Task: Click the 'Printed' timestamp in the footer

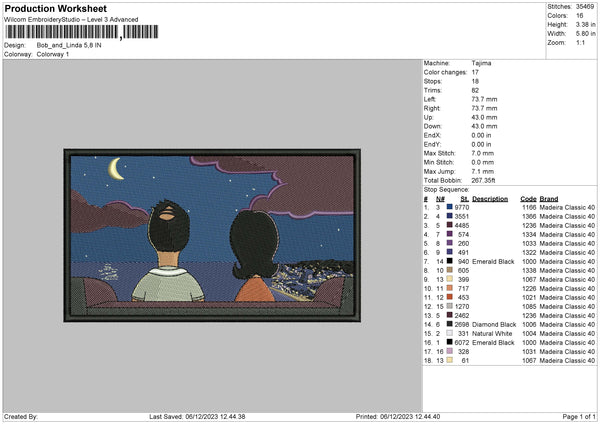Action: 398,416
